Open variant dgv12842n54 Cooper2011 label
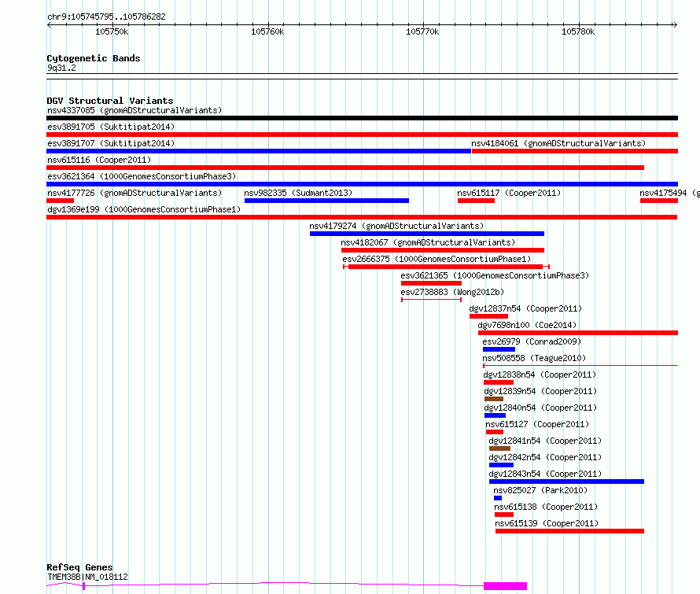700x594 pixels. (545, 457)
